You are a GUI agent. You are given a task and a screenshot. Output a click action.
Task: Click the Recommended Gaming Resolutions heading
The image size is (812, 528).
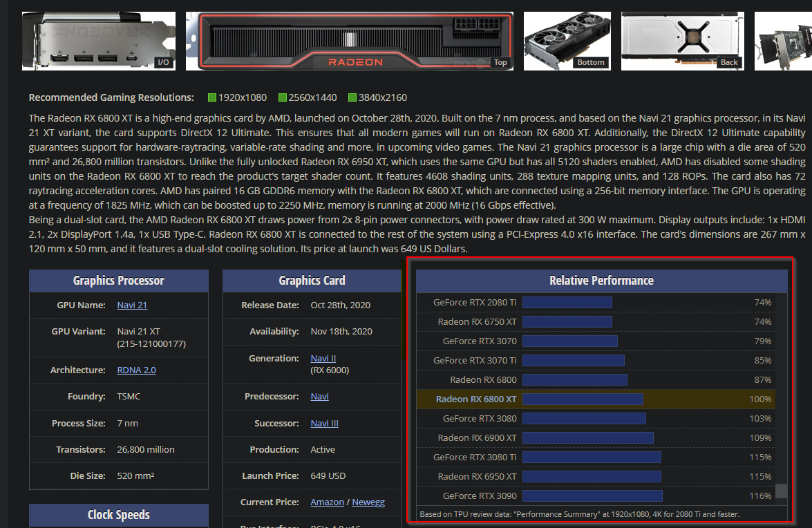[111, 97]
